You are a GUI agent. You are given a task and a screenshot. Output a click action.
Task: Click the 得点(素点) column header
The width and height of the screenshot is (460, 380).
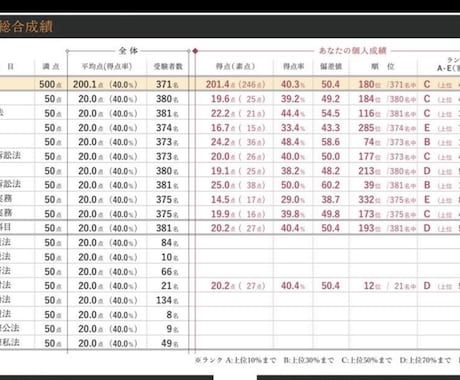tap(235, 66)
